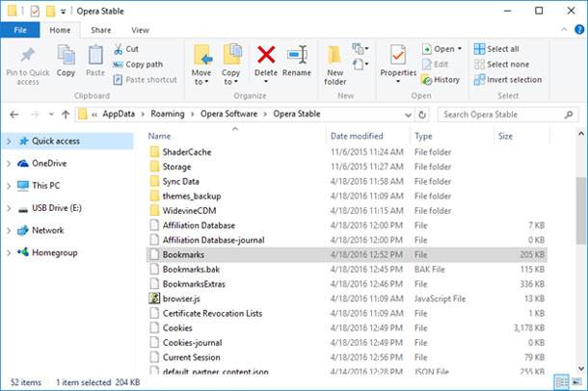Screen dimensions: 588x391
Task: Click Invert selection
Action: pos(508,80)
